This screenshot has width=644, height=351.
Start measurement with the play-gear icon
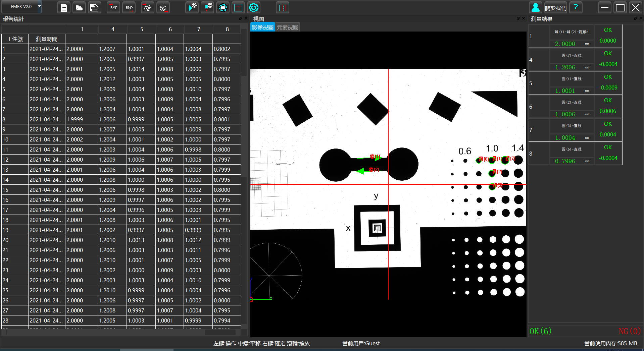pos(192,8)
